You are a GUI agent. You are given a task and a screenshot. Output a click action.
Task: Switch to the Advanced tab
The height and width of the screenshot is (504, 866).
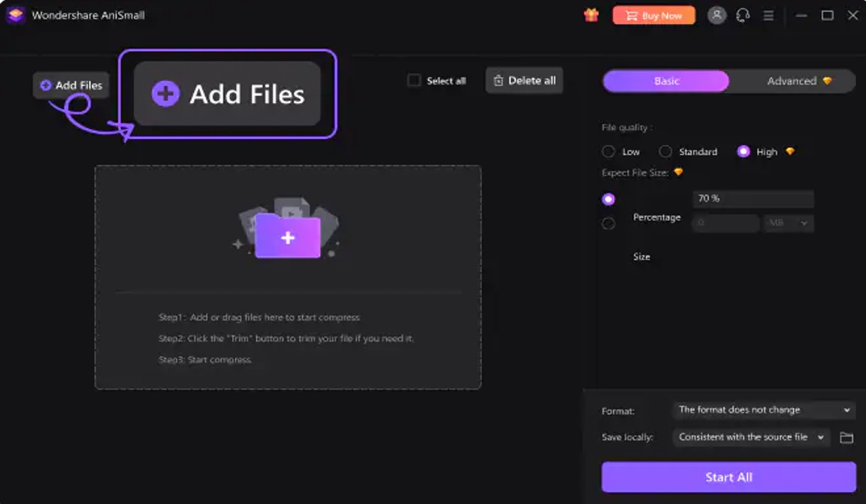[x=792, y=80]
